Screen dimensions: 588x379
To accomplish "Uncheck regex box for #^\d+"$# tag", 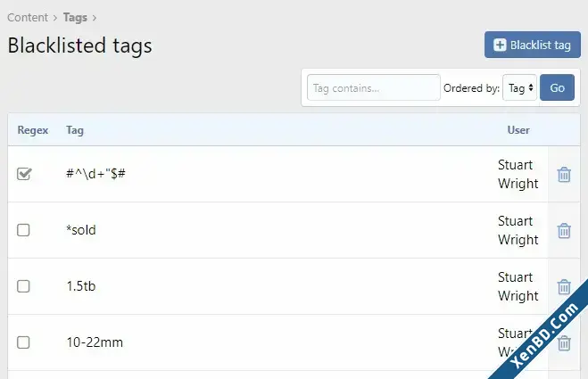I will coord(24,174).
